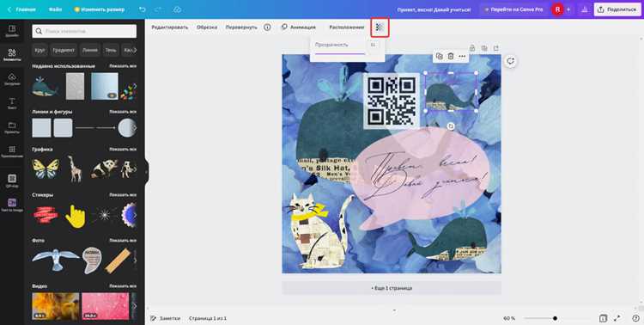Open the Elements tab in sidebar
The height and width of the screenshot is (325, 644).
point(12,55)
